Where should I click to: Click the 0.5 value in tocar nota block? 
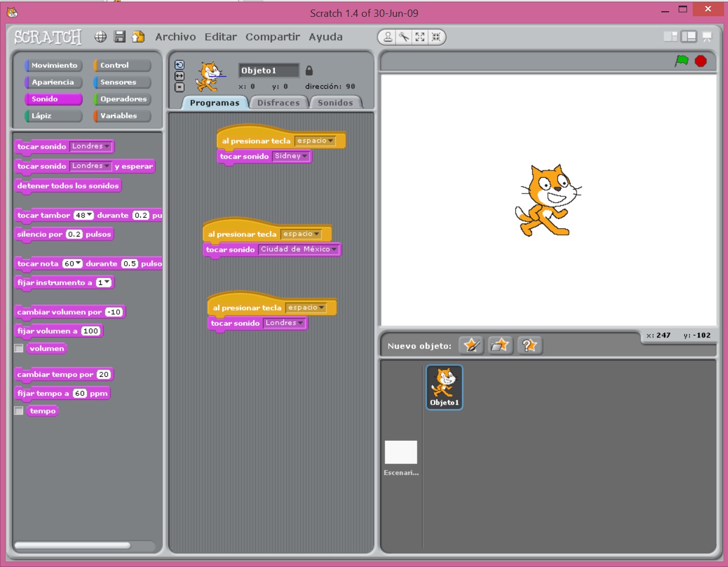coord(130,264)
